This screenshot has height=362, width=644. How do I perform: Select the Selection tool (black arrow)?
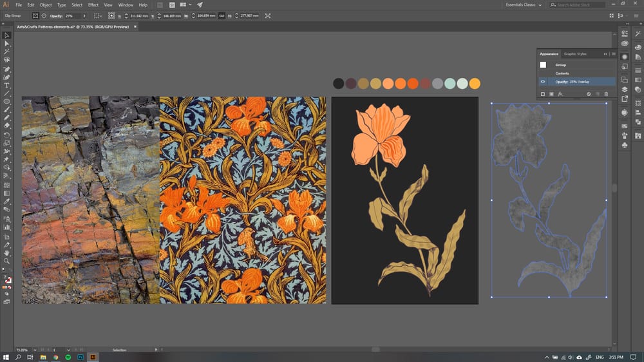[x=6, y=35]
